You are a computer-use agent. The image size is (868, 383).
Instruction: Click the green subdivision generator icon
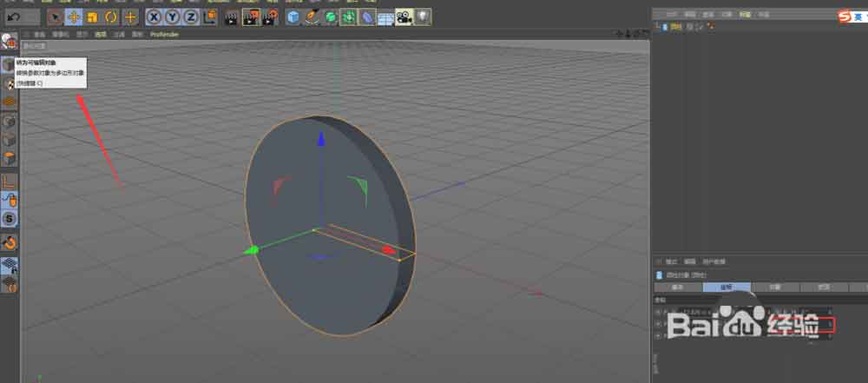click(x=331, y=17)
